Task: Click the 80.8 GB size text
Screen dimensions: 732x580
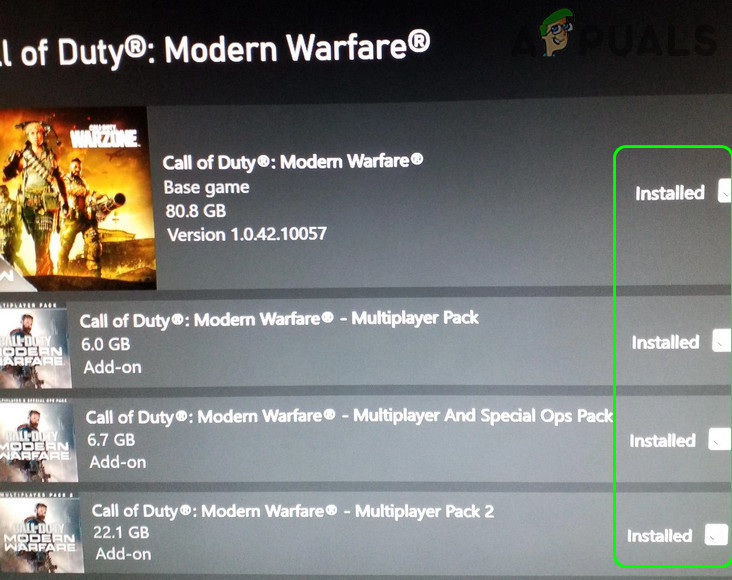Action: [196, 211]
